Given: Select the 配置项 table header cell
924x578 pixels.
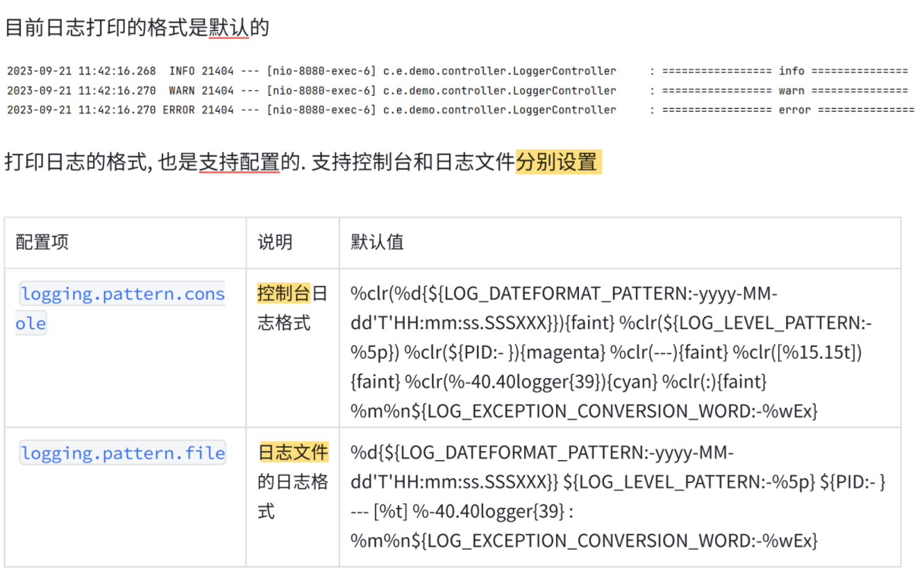Looking at the screenshot, I should (125, 242).
